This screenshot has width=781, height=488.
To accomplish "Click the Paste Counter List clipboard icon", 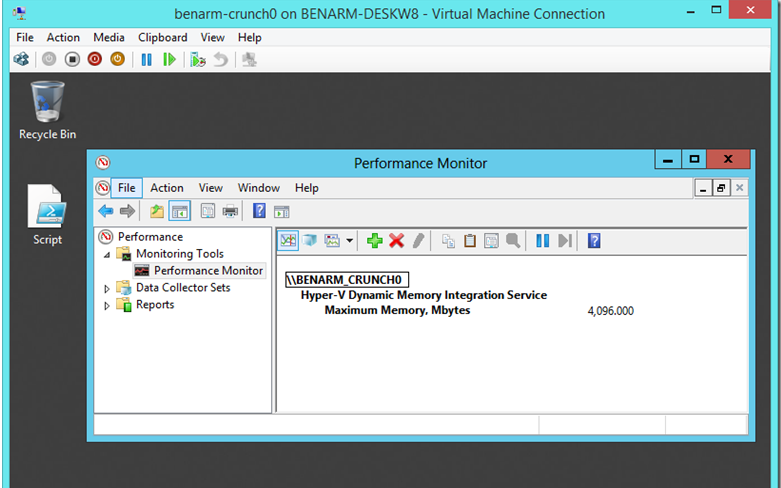I will coord(469,240).
